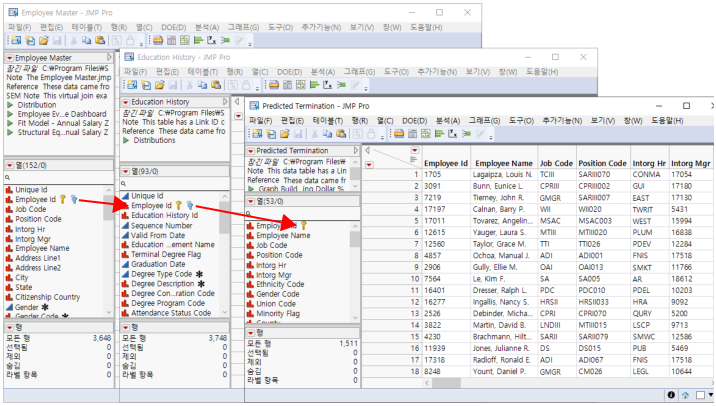Open 도움말(H) menu in Predicted Termination window
The width and height of the screenshot is (716, 406).
667,121
